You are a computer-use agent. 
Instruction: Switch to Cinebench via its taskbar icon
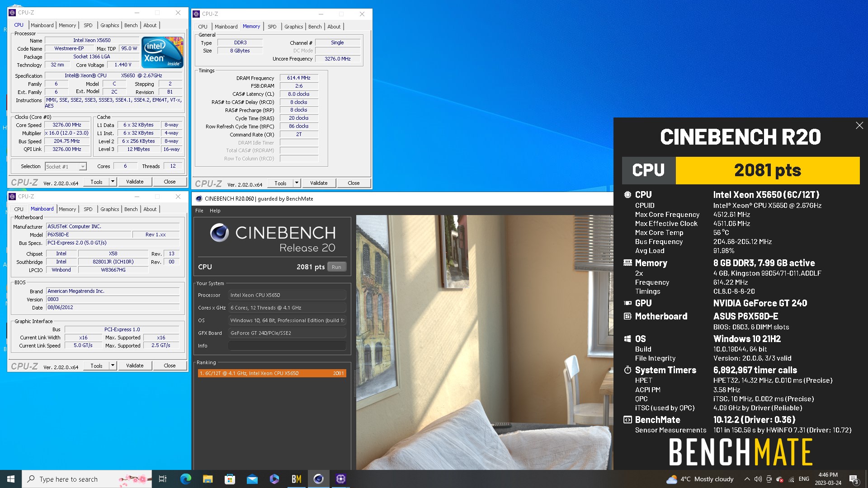point(319,479)
